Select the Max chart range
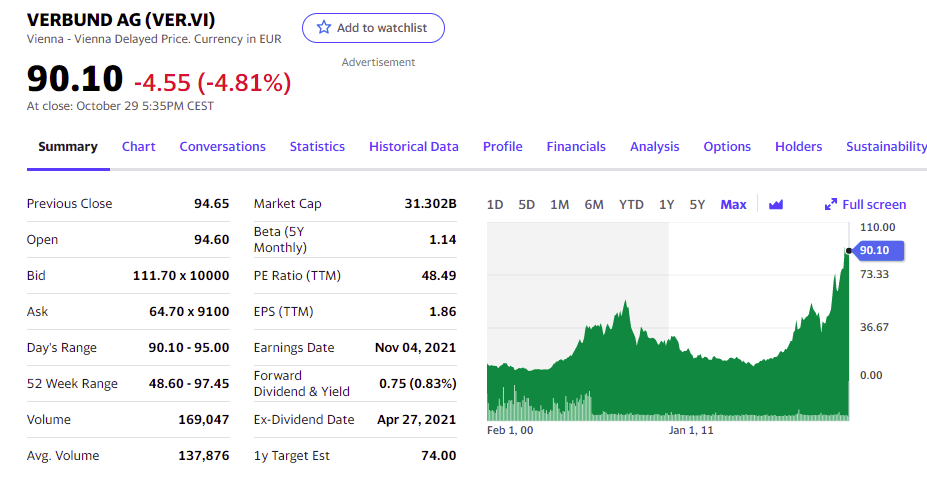Viewport: 927px width, 484px height. [x=733, y=204]
